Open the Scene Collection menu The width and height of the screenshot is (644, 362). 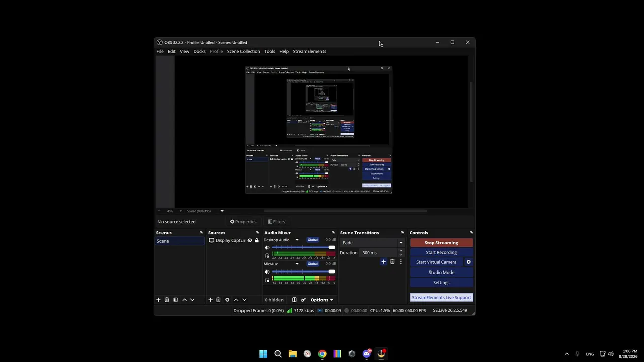pyautogui.click(x=244, y=51)
